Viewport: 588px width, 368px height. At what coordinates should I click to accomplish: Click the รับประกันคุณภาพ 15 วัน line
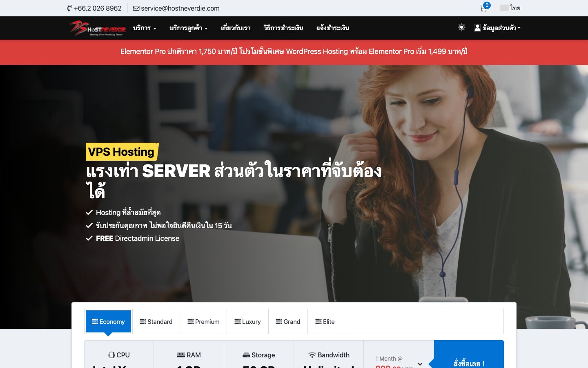tap(164, 225)
